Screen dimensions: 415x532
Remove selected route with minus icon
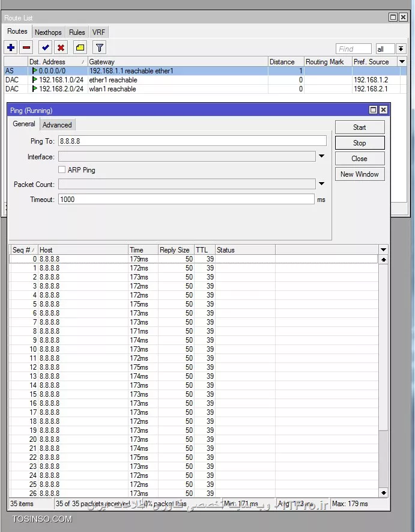[26, 47]
